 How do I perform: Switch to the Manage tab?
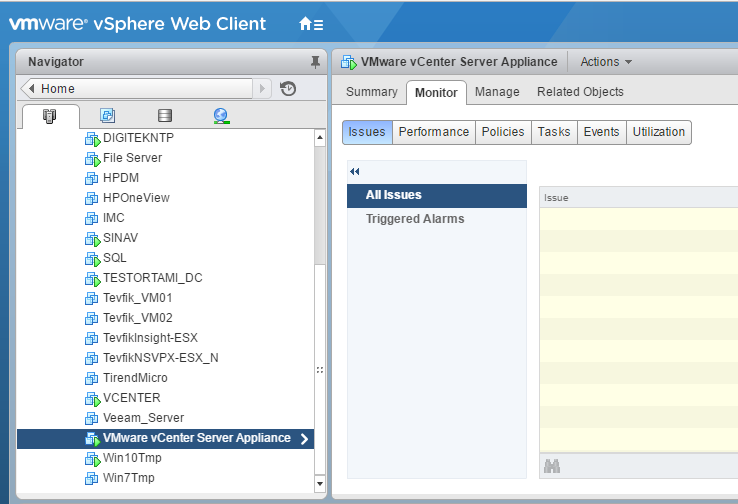(x=497, y=92)
